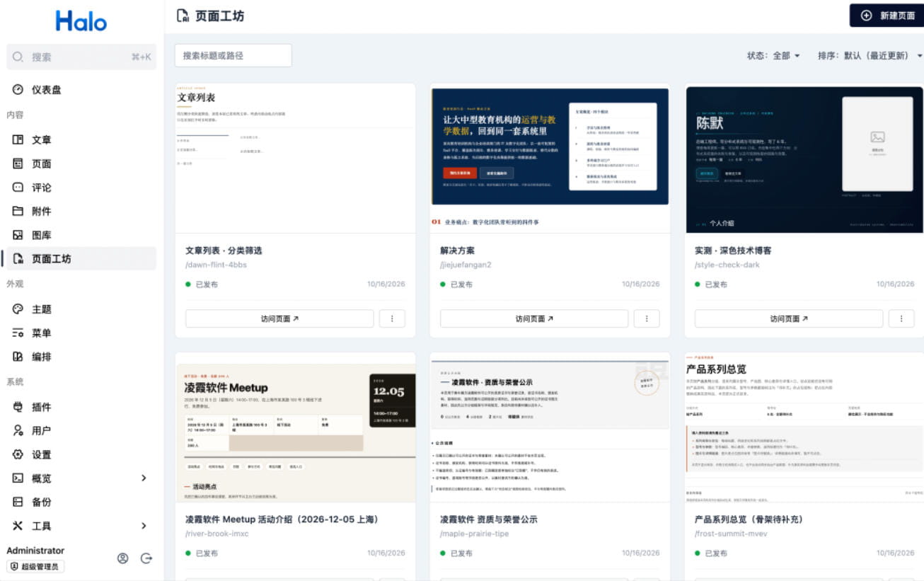
Task: Click the logout icon at sidebar bottom
Action: point(146,558)
